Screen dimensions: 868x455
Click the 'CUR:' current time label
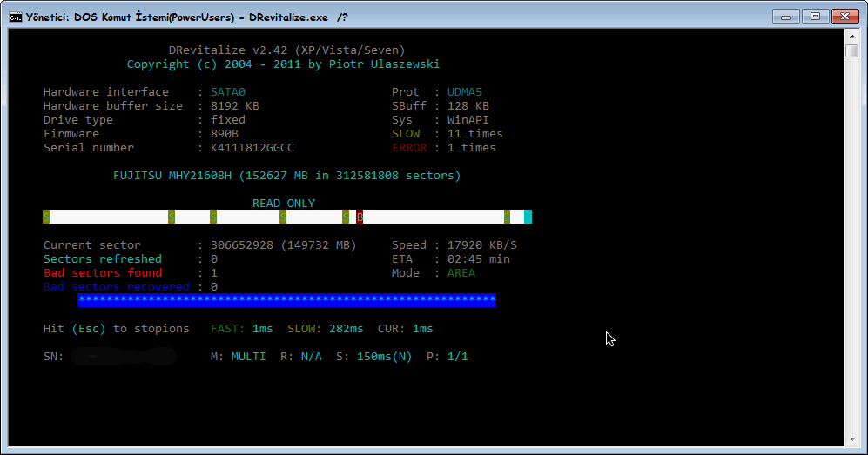coord(392,328)
